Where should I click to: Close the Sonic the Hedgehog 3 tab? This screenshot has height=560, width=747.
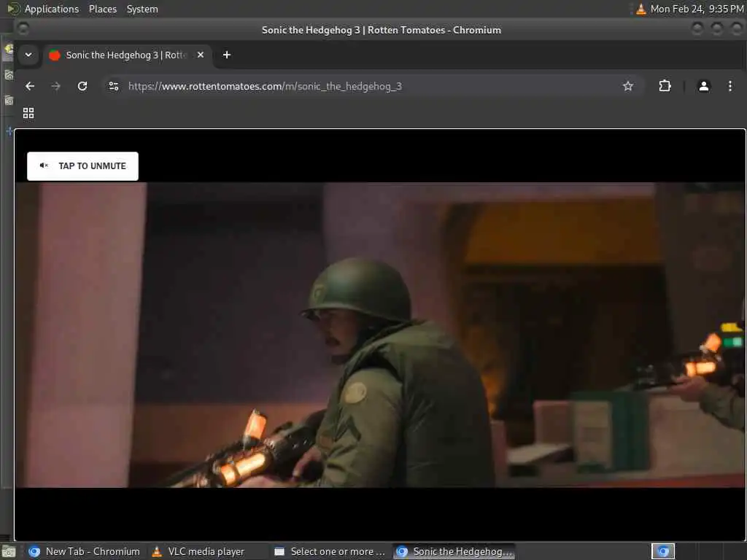click(201, 55)
